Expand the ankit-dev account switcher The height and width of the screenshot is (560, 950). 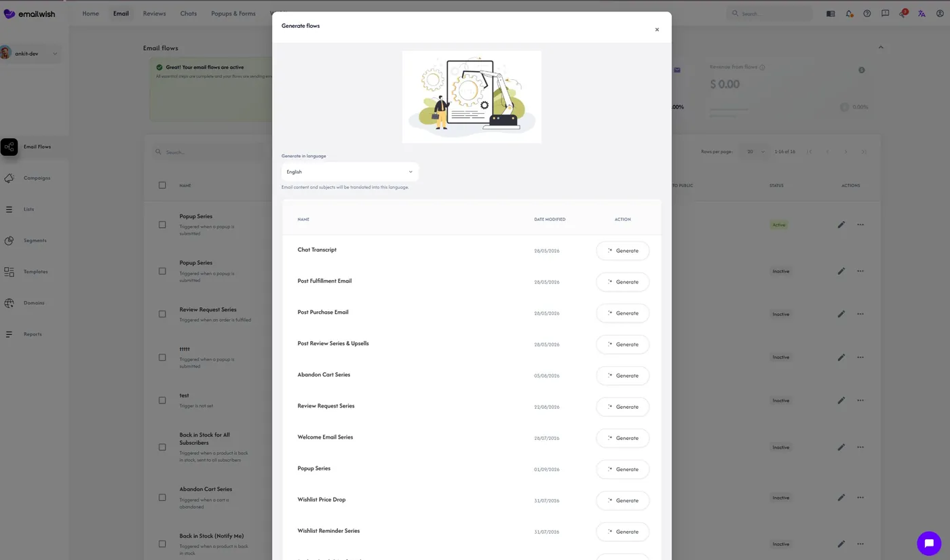coord(31,54)
